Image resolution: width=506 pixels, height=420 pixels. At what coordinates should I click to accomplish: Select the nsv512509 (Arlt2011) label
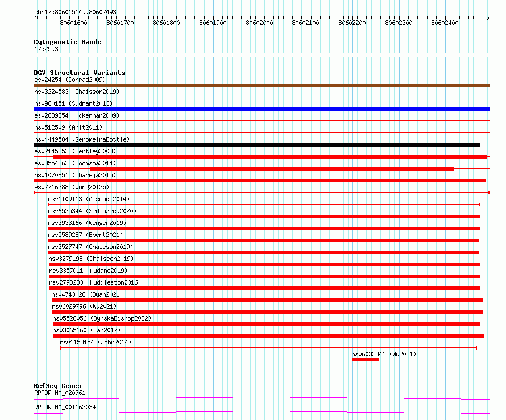68,127
